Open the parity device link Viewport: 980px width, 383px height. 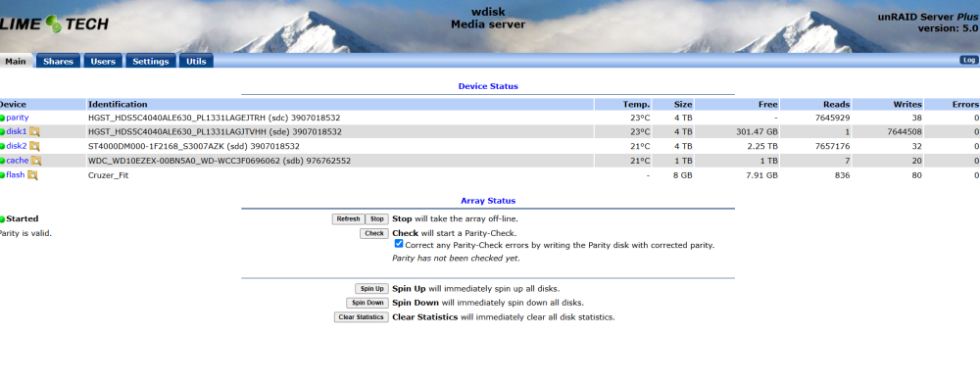[x=18, y=118]
